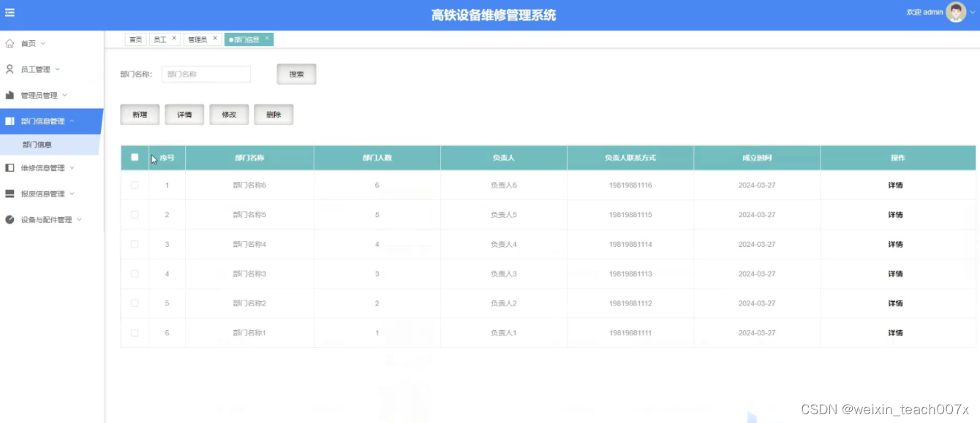Click the pie icon beside 设备与配件管理
The width and height of the screenshot is (980, 423).
coord(10,219)
